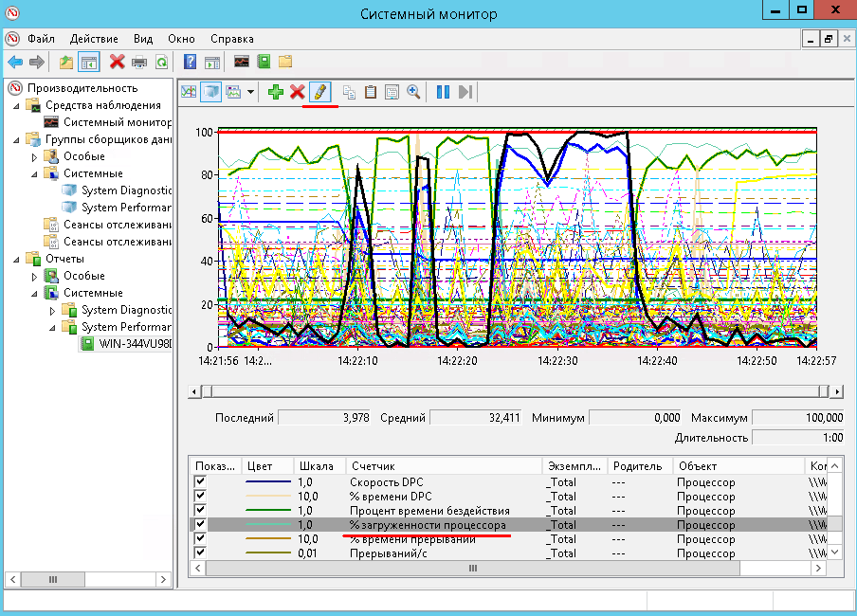Click the blue help question mark icon
This screenshot has width=857, height=616.
[190, 62]
